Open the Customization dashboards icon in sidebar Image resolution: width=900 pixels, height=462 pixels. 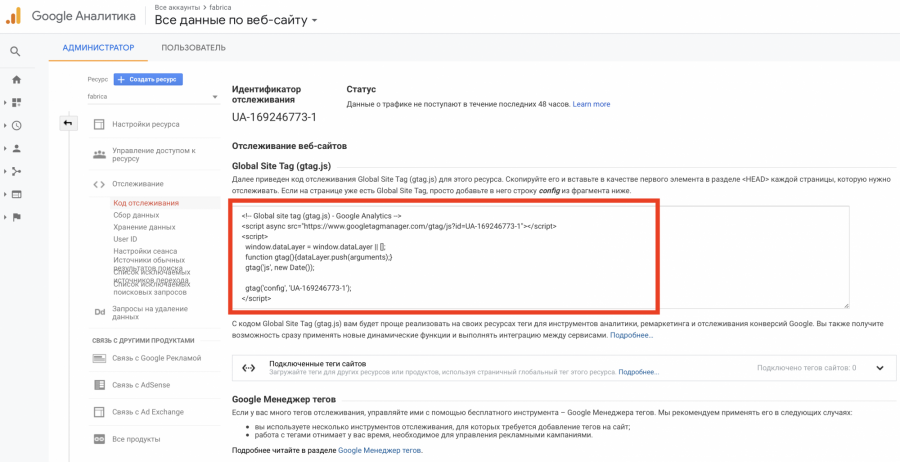point(16,102)
